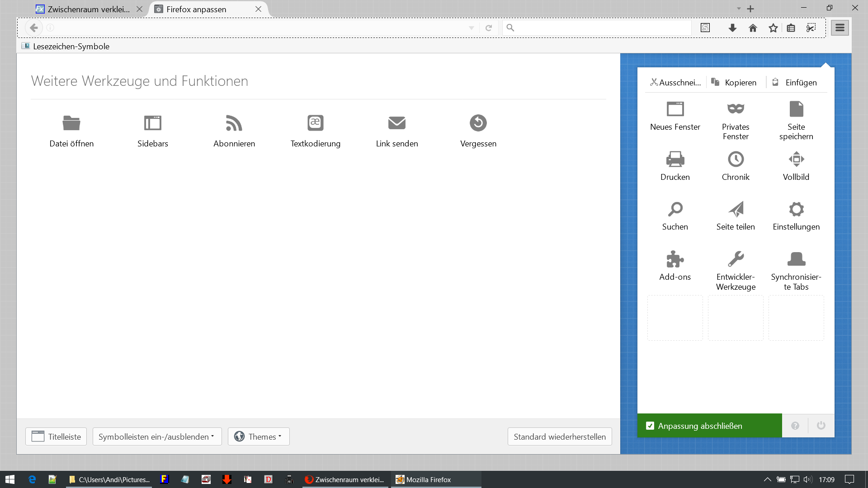Expand the tab list dropdown arrow

739,9
